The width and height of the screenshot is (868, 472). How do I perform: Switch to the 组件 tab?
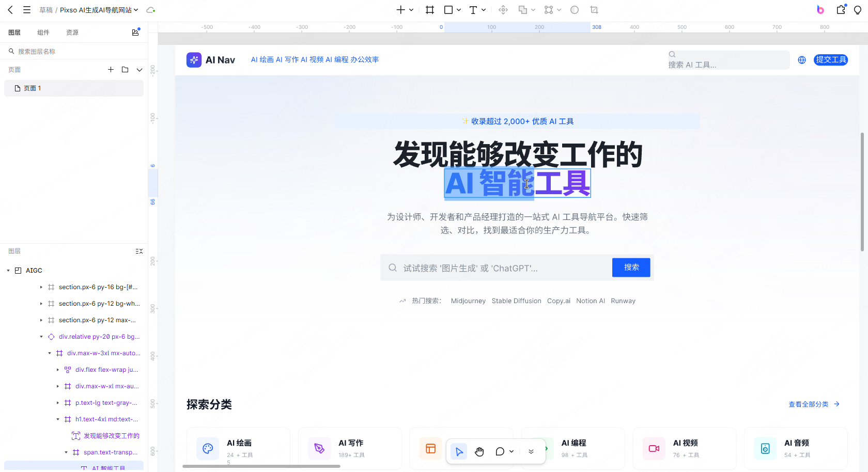coord(43,32)
